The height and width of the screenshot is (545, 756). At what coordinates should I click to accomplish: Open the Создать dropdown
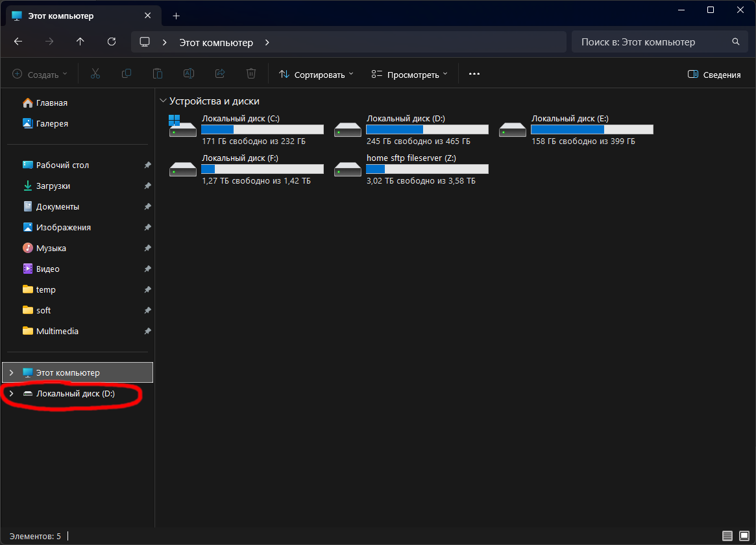point(40,74)
